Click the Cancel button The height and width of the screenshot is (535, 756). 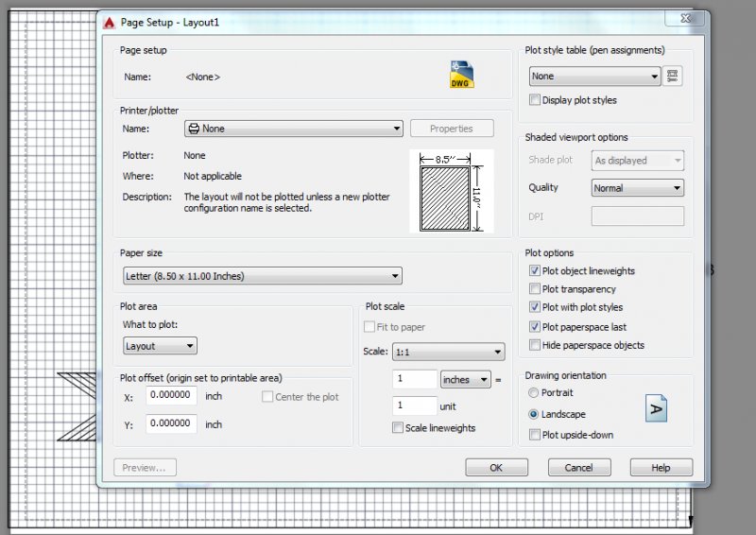tap(579, 468)
